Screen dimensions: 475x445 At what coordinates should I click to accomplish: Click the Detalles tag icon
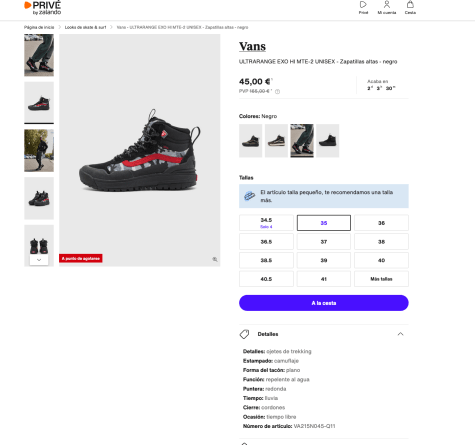[x=244, y=334]
